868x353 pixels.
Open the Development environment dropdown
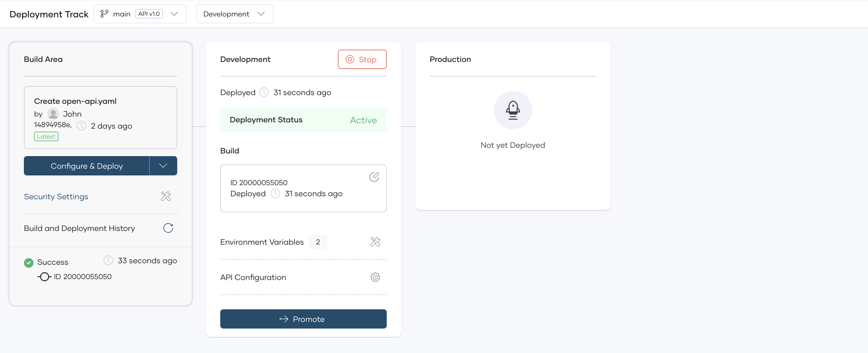tap(235, 14)
